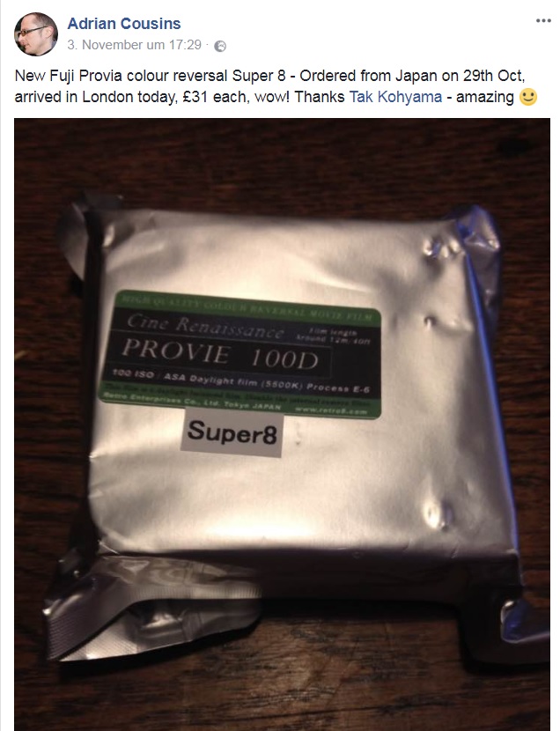Click the public globe privacy icon
560x731 pixels.
click(x=220, y=46)
